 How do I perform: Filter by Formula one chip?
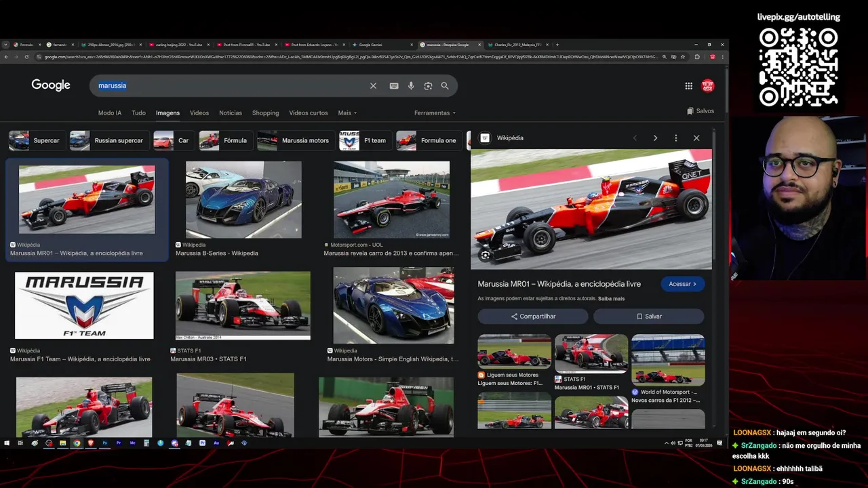[x=429, y=140]
